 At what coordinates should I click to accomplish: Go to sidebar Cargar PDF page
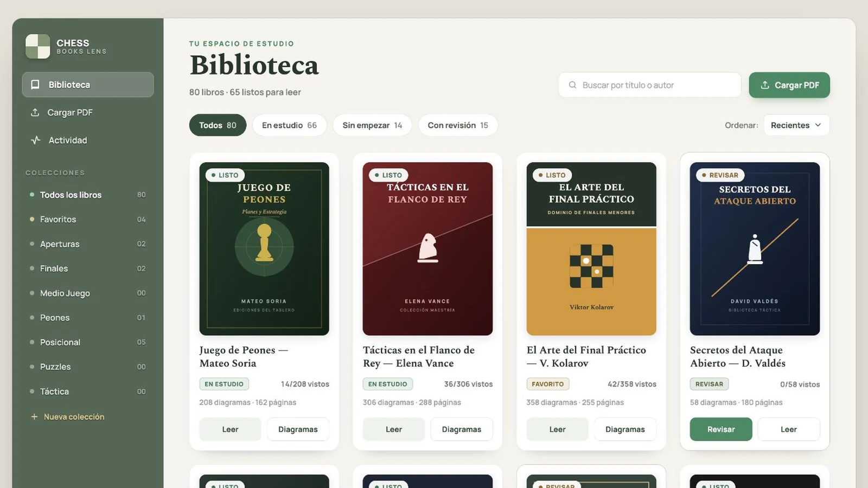88,112
